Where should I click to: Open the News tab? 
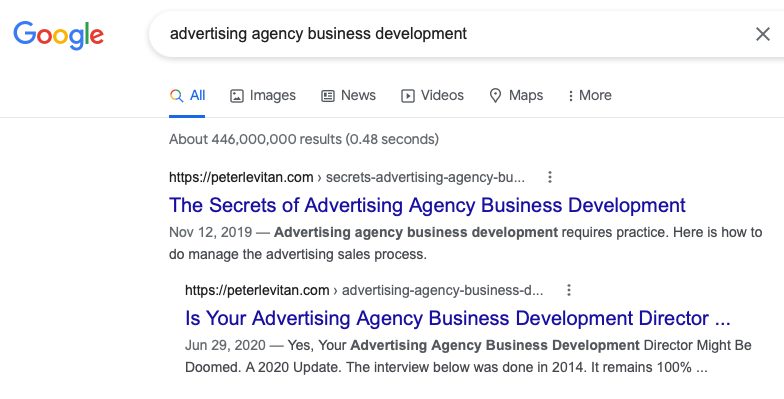pos(348,96)
